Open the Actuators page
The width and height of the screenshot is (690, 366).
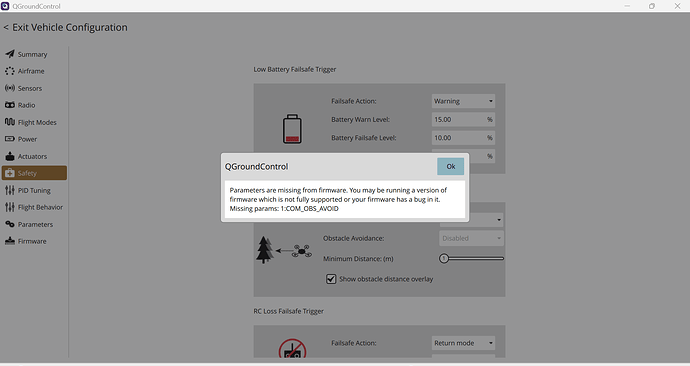click(x=34, y=156)
